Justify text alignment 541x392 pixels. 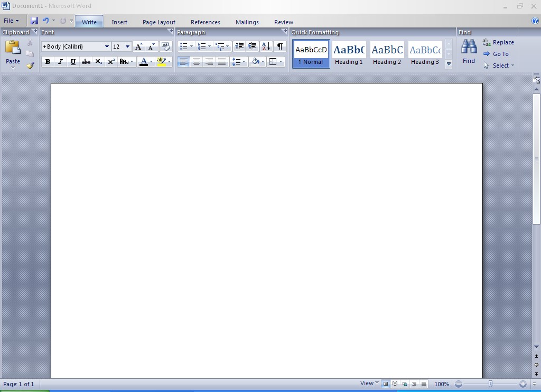point(222,62)
